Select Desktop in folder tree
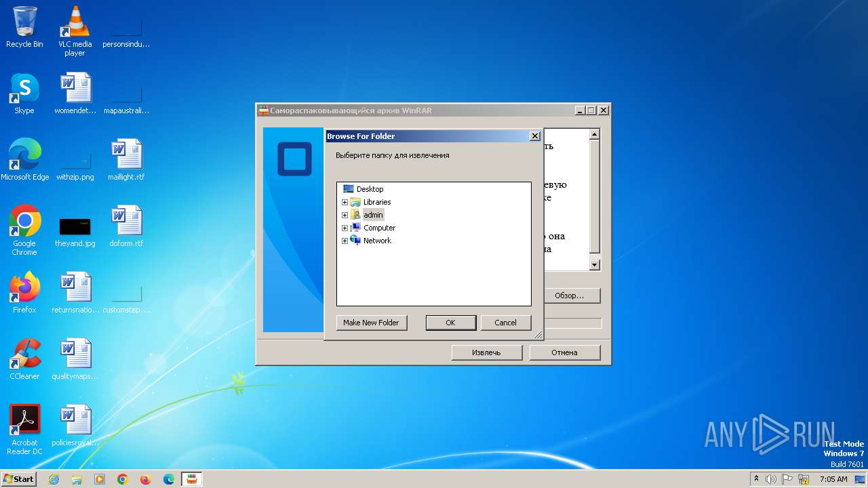The image size is (868, 488). coord(370,189)
